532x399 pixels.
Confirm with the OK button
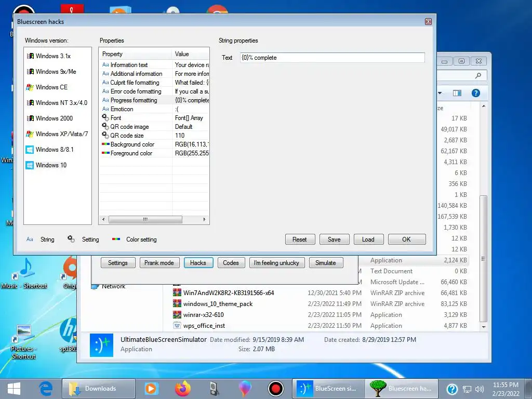(406, 239)
